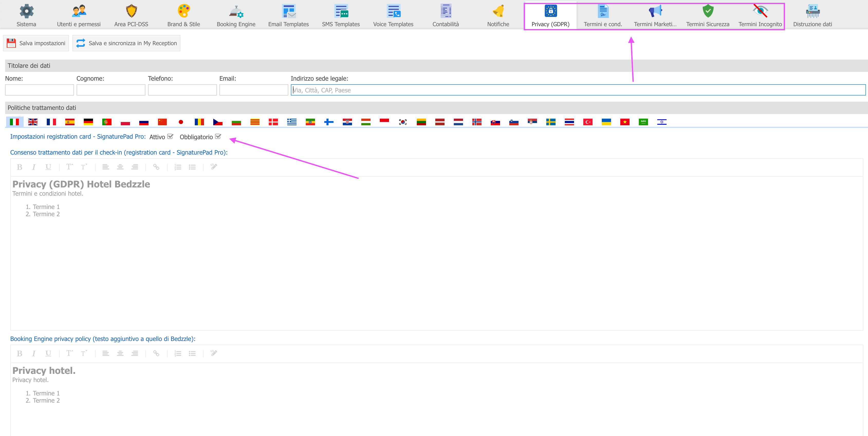
Task: Select the Greek flag language tab
Action: pos(292,122)
